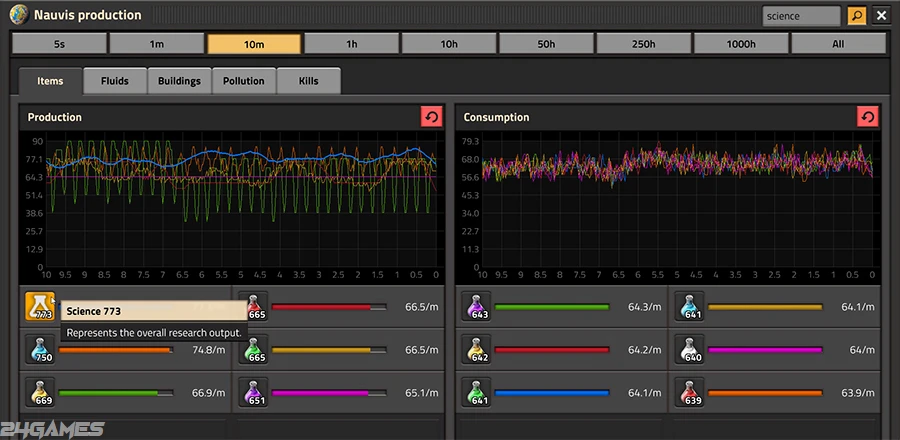Choose the 1000h time range
Image resolution: width=900 pixels, height=440 pixels.
(x=741, y=44)
